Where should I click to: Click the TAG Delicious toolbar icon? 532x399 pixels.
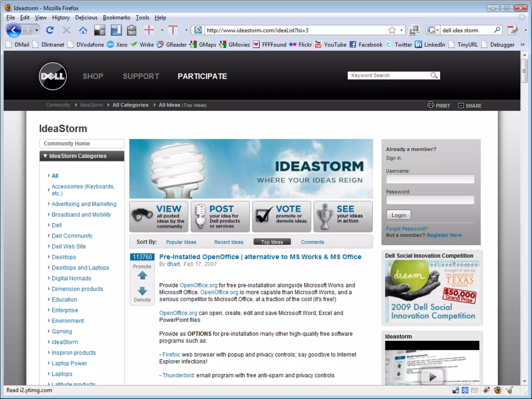tap(131, 30)
